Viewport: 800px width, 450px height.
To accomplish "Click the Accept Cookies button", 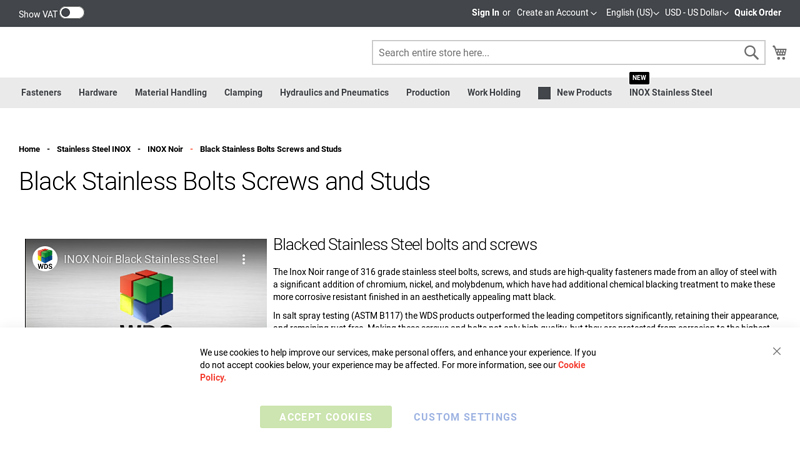I will (326, 417).
